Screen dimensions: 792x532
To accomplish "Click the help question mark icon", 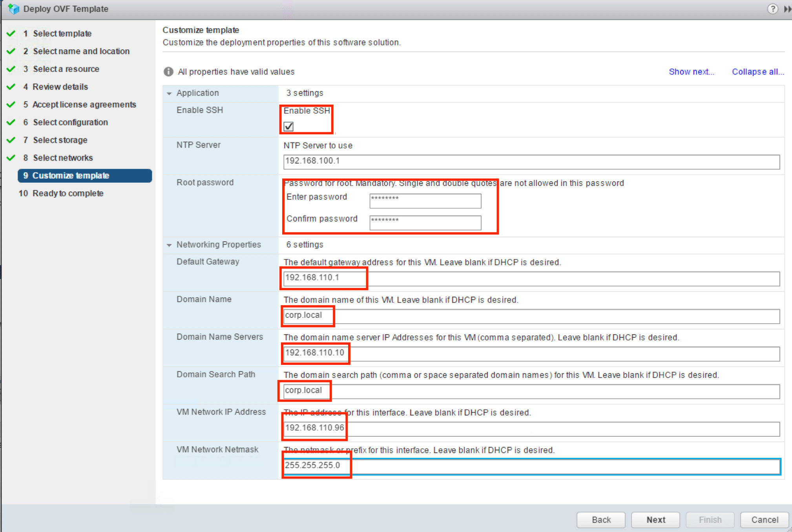I will coord(772,9).
